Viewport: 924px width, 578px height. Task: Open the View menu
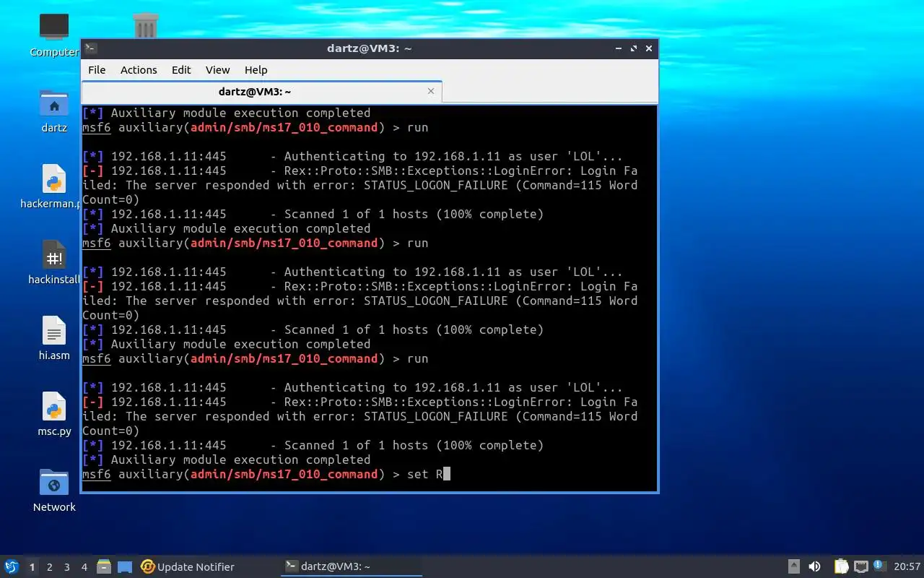[217, 70]
